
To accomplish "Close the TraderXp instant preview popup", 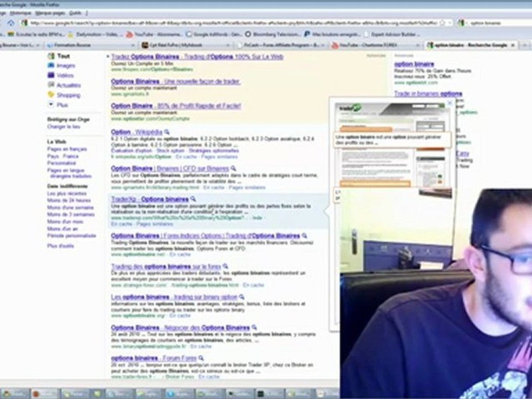I will point(450,103).
